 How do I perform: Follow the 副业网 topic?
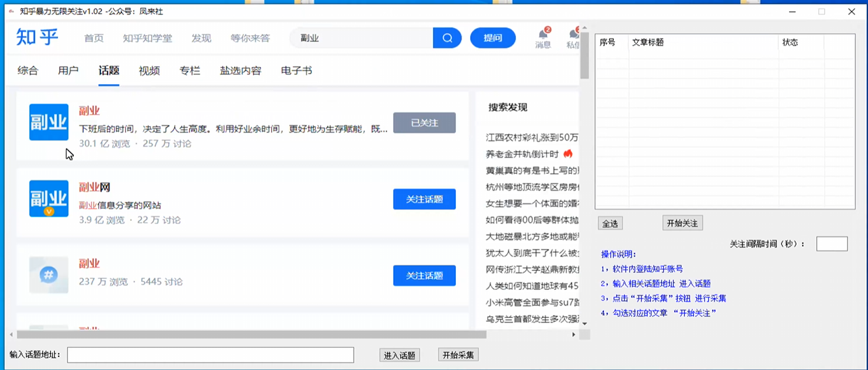coord(424,199)
